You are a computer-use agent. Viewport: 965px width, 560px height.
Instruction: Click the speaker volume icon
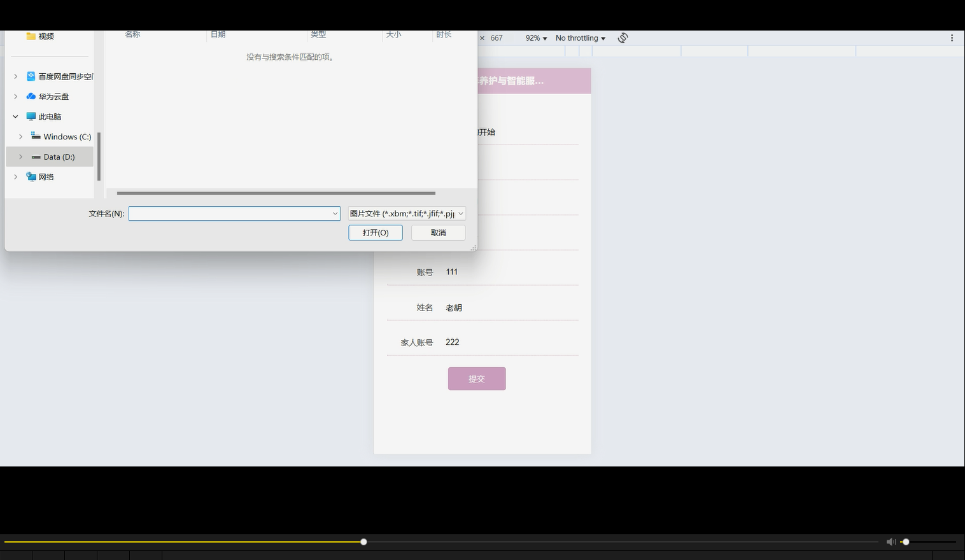891,542
